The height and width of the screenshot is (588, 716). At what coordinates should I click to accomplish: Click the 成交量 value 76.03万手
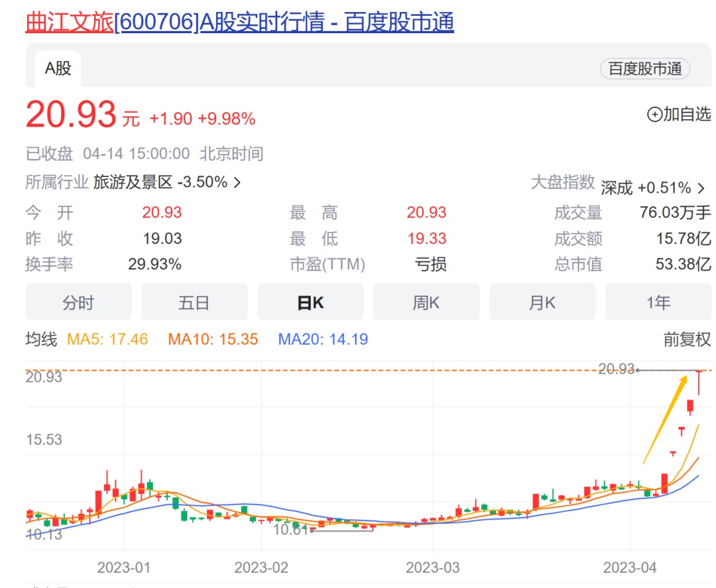(x=676, y=212)
